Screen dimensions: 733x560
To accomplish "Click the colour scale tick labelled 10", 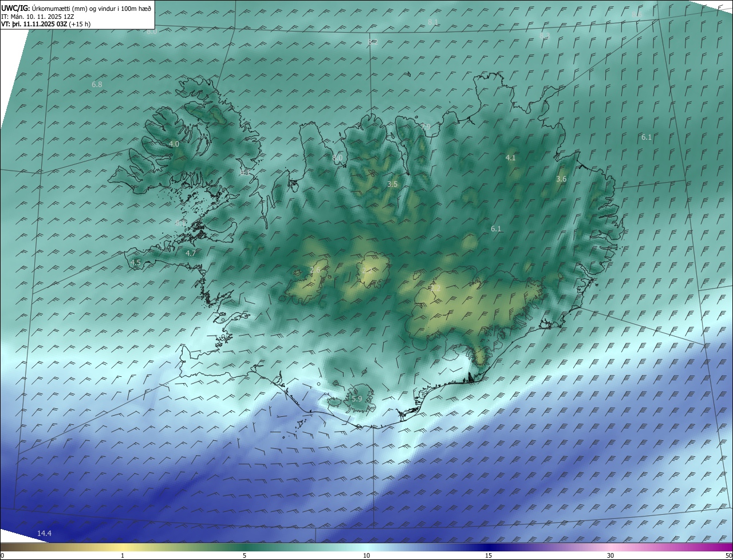I will (366, 555).
